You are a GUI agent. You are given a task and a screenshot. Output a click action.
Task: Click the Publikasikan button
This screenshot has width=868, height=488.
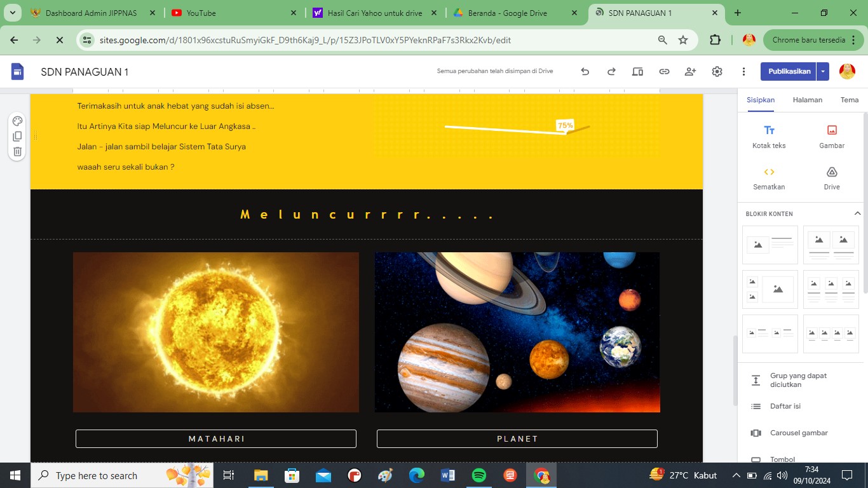[789, 72]
